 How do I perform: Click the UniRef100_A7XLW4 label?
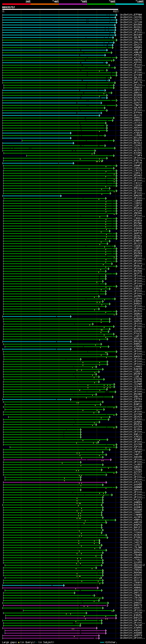tap(131, 211)
